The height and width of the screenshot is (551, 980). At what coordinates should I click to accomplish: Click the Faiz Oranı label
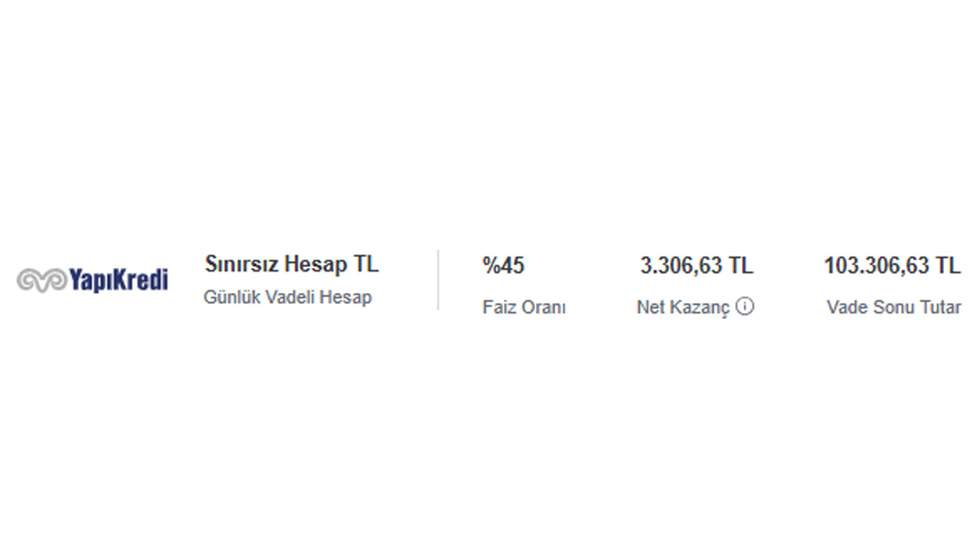tap(524, 308)
